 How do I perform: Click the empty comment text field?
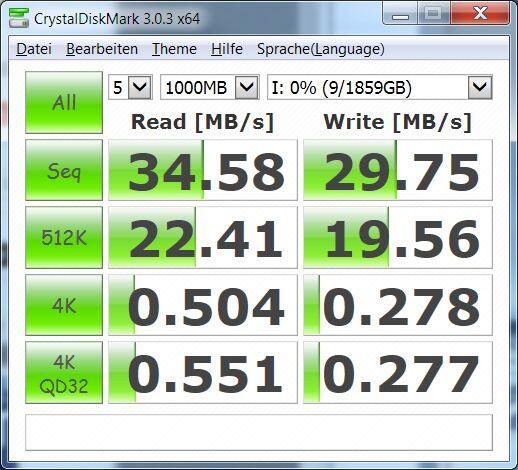point(259,432)
